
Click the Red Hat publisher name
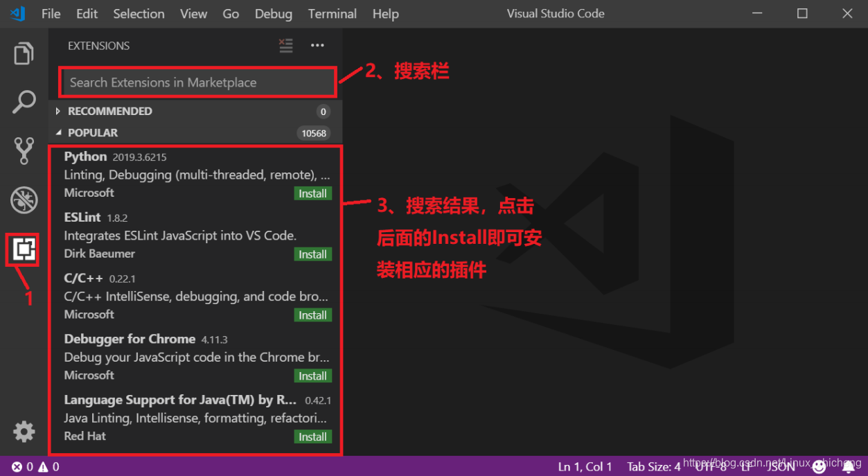[x=85, y=436]
